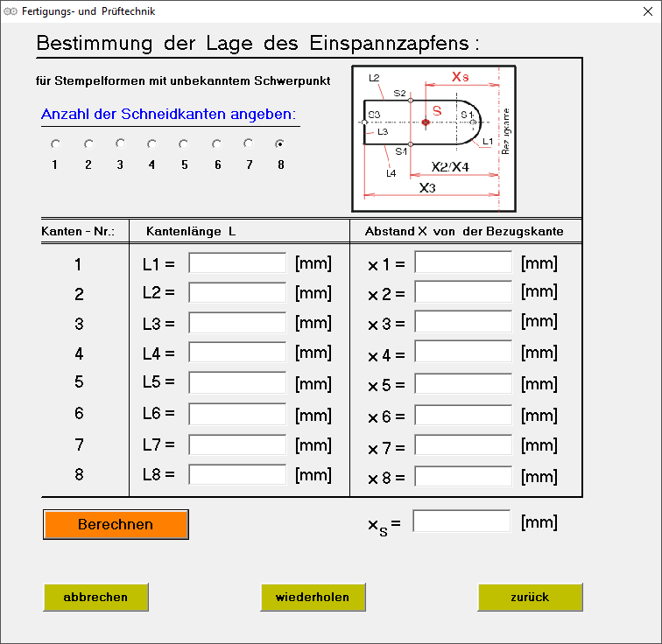The width and height of the screenshot is (662, 644).
Task: Click the xS result output field
Action: (x=461, y=522)
